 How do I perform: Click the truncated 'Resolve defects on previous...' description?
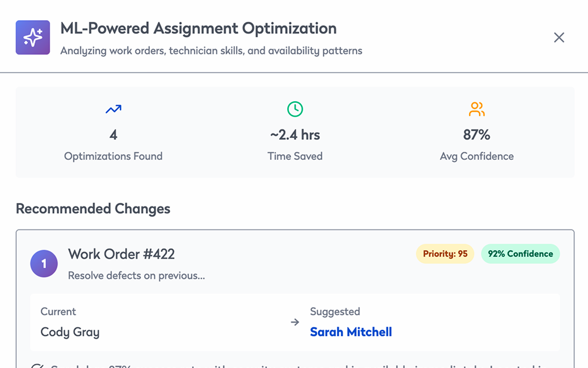pyautogui.click(x=136, y=275)
